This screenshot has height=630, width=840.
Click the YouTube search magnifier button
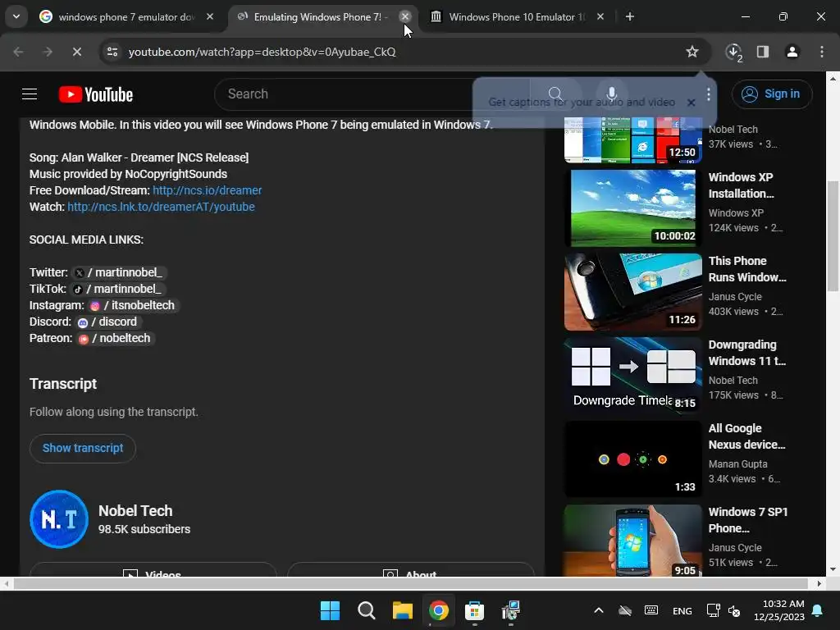555,94
